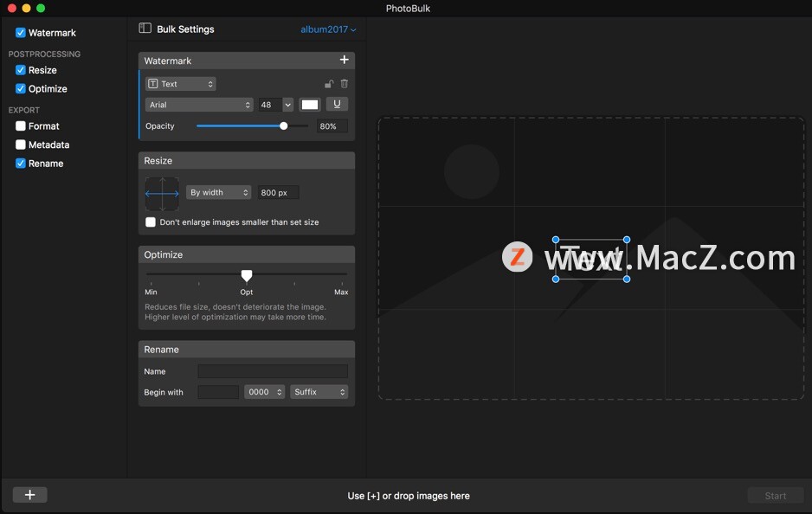Screen dimensions: 812x514
Task: Click the Opt label under Optimize slider
Action: click(x=247, y=292)
